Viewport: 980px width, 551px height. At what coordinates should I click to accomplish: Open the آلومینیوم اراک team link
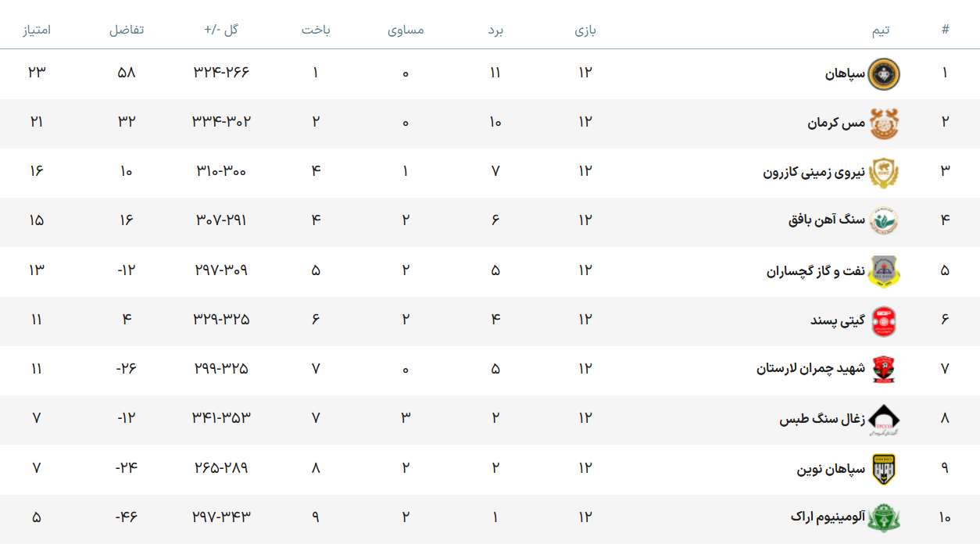coord(828,517)
